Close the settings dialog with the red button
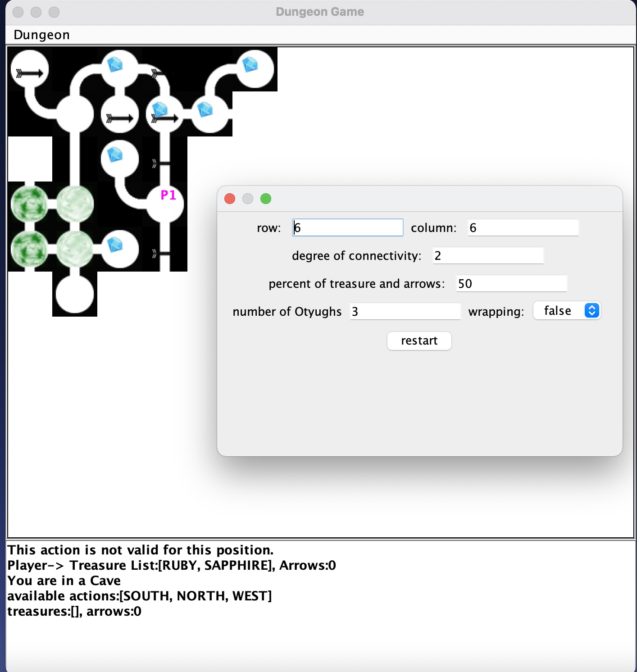The height and width of the screenshot is (672, 637). [x=230, y=199]
